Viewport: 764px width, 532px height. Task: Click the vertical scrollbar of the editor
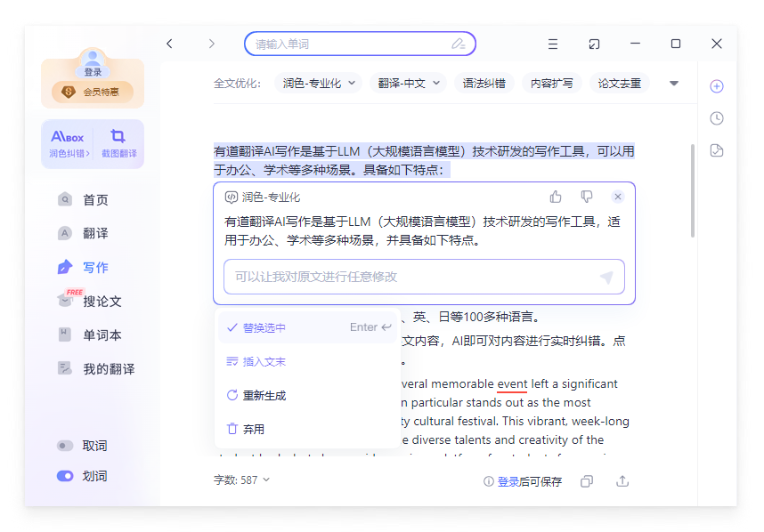[693, 191]
